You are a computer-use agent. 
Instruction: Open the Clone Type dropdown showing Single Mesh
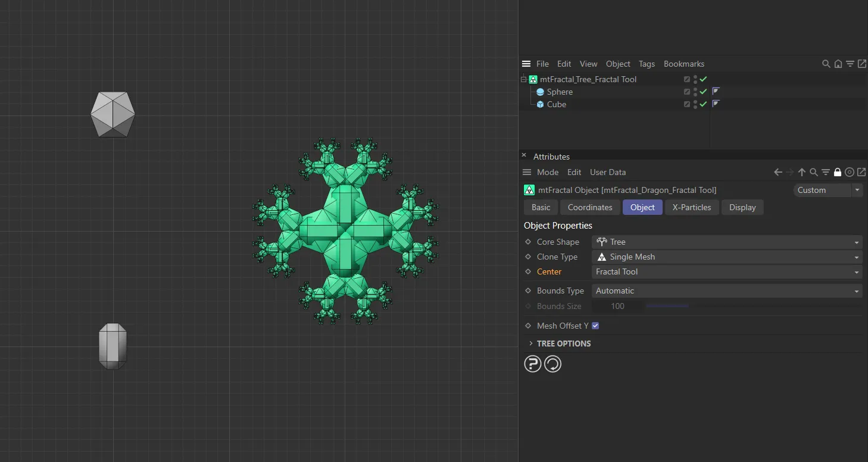(726, 257)
